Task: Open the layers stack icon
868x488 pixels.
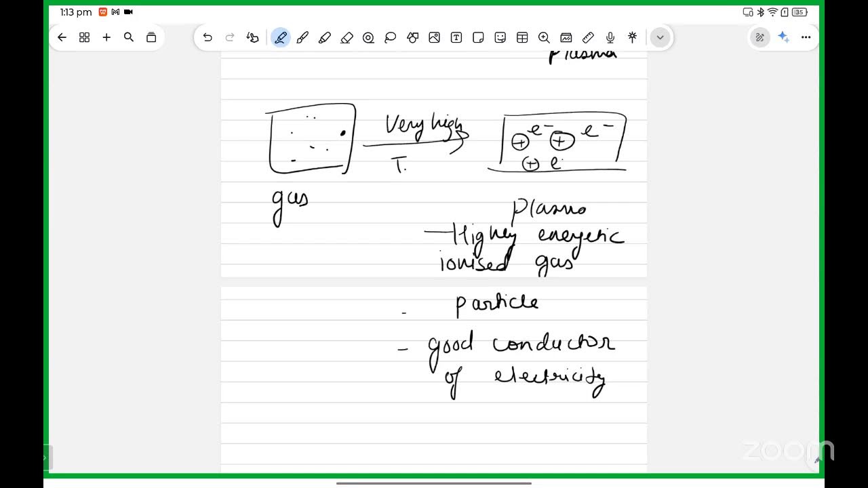Action: 151,38
